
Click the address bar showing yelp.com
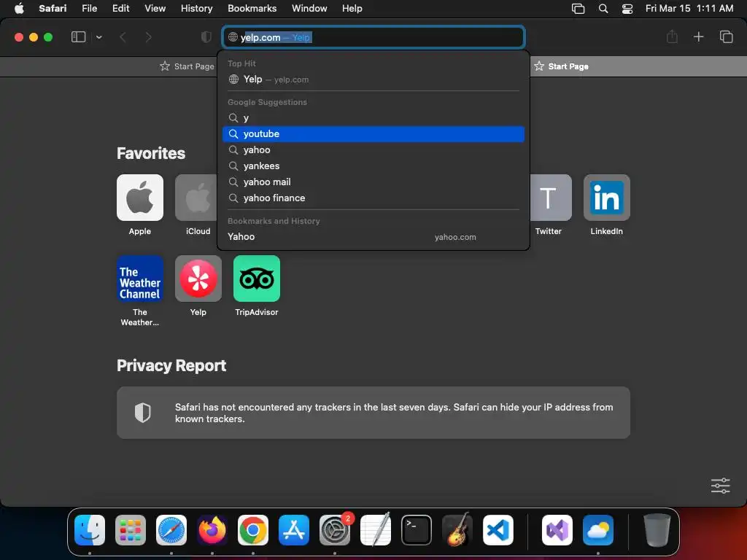[373, 37]
